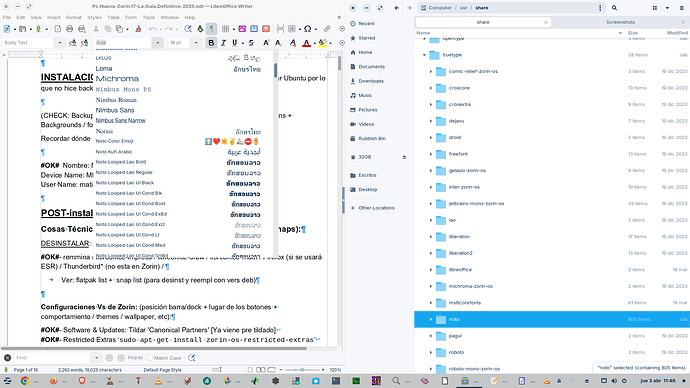Open Paragraph Style dropdown

click(x=60, y=43)
